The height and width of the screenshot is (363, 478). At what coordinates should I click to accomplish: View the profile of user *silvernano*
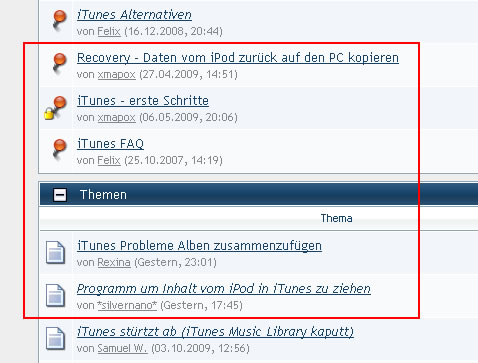tap(127, 305)
